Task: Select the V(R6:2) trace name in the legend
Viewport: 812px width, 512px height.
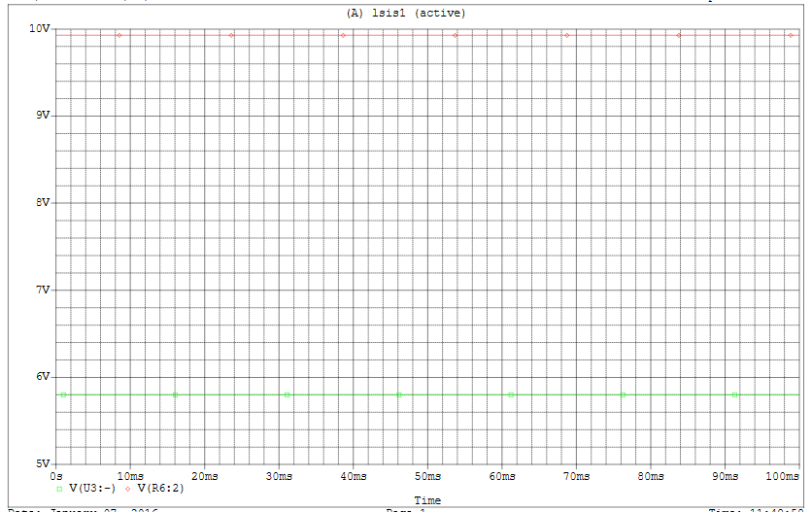Action: coord(162,488)
